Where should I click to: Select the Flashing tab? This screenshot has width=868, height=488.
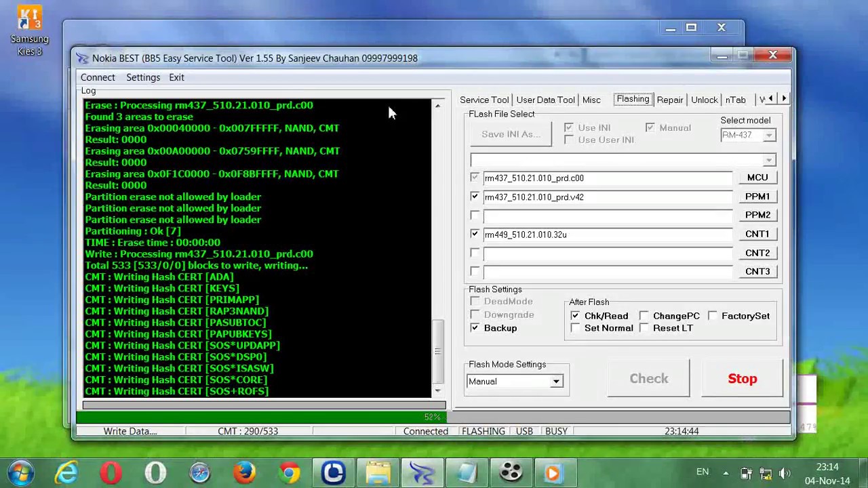point(633,99)
